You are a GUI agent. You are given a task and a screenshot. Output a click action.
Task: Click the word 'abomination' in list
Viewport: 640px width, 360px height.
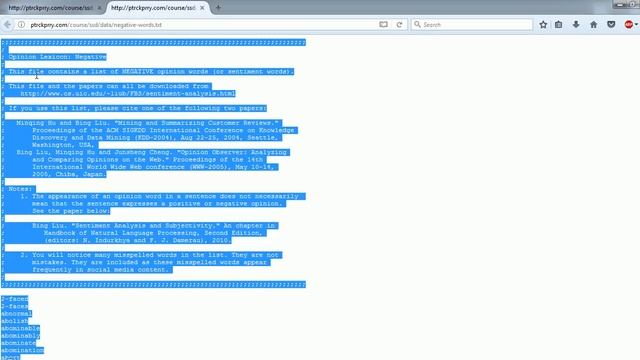22,351
